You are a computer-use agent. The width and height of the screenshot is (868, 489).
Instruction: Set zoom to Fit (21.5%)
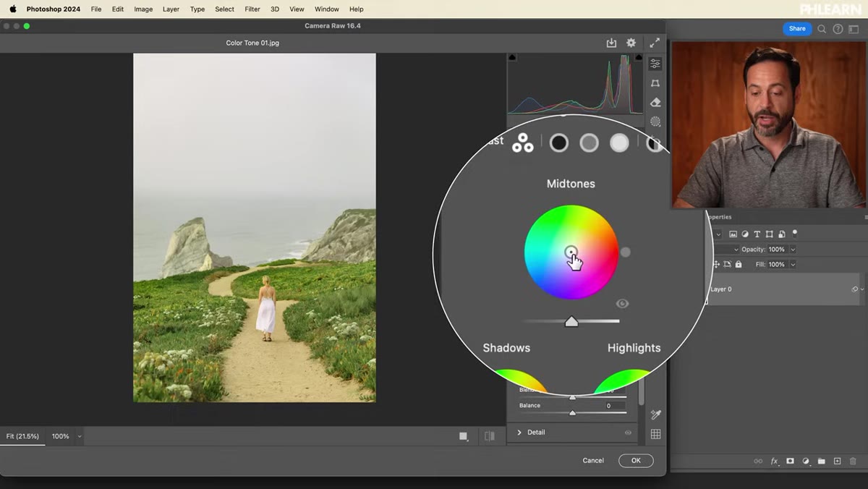tap(22, 436)
